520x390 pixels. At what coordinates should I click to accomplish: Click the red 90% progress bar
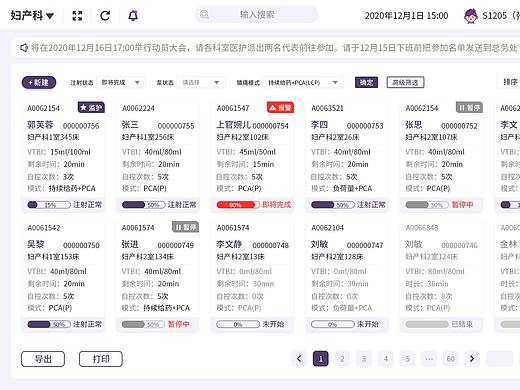click(238, 205)
